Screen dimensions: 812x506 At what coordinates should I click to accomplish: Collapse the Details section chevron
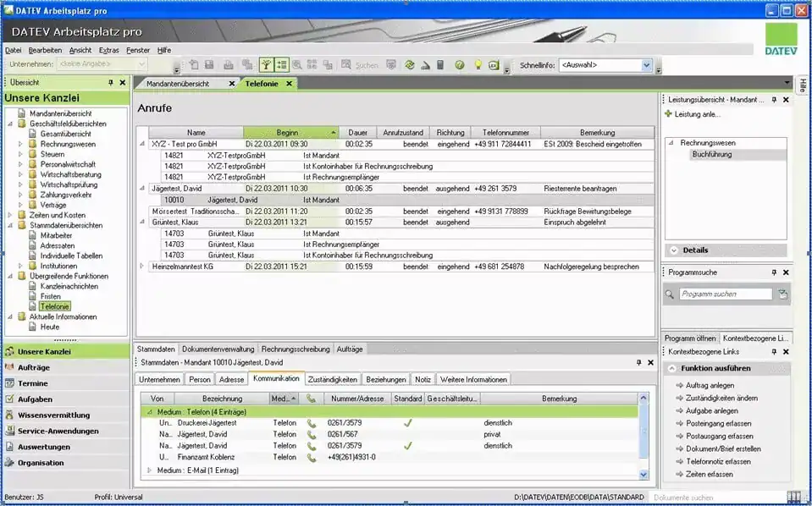click(674, 250)
